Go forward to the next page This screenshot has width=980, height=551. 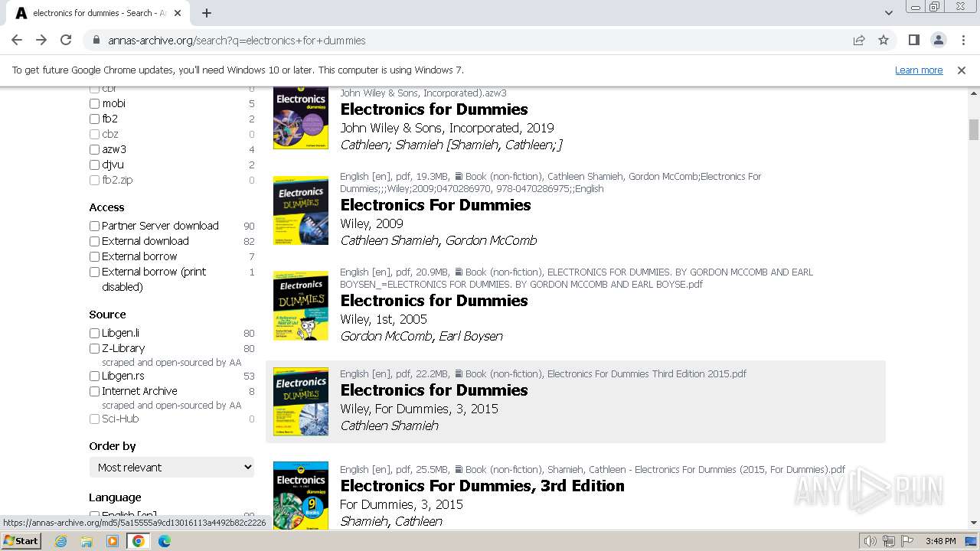[x=41, y=40]
